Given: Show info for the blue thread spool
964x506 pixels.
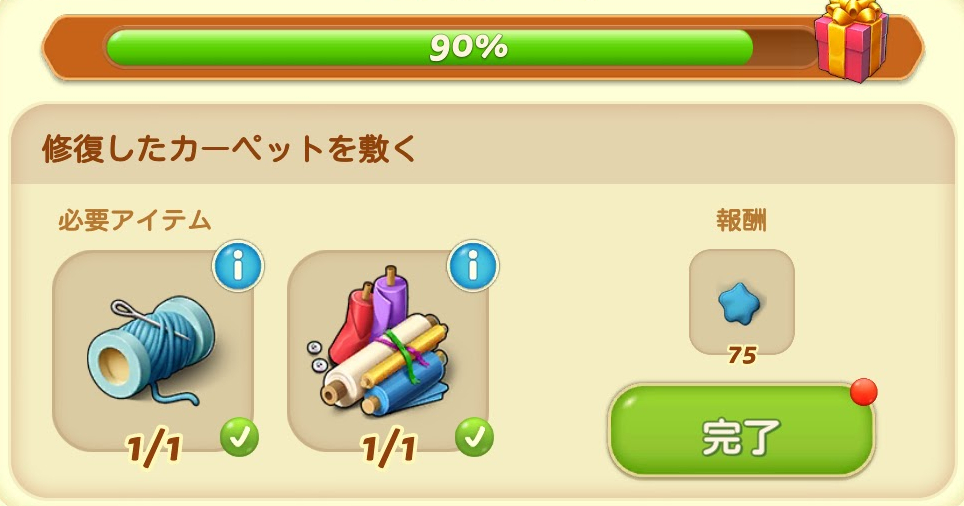Looking at the screenshot, I should pos(238,266).
